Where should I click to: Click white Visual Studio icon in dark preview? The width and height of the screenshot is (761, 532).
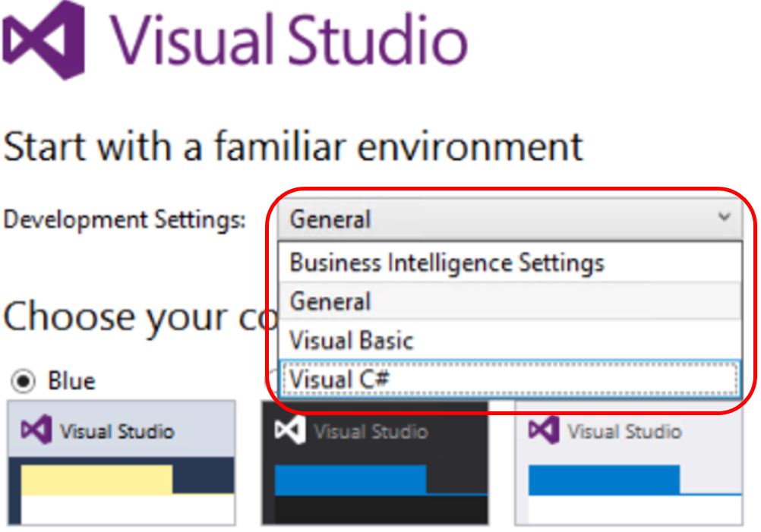click(x=290, y=430)
